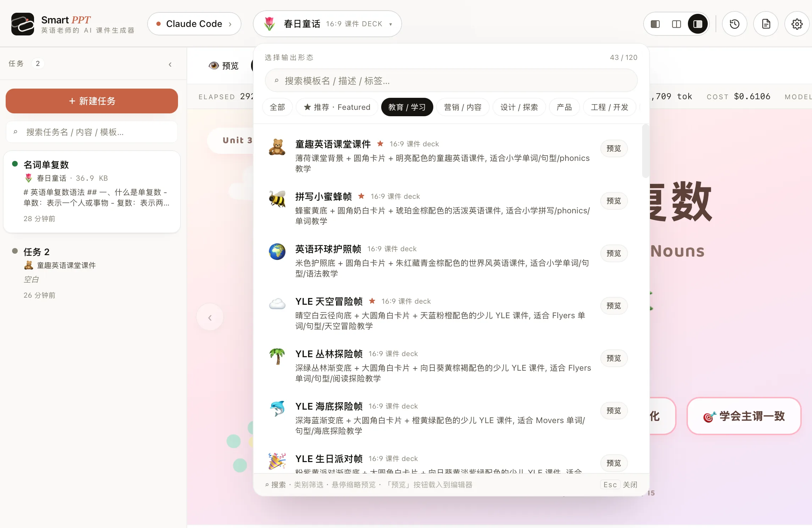Image resolution: width=812 pixels, height=528 pixels.
Task: Select the 预览 eye tab
Action: [x=223, y=66]
